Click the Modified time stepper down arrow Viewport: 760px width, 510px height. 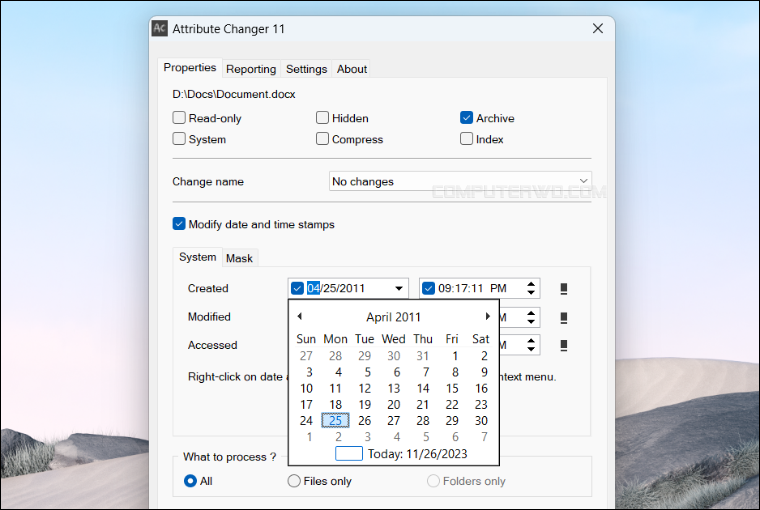point(531,321)
